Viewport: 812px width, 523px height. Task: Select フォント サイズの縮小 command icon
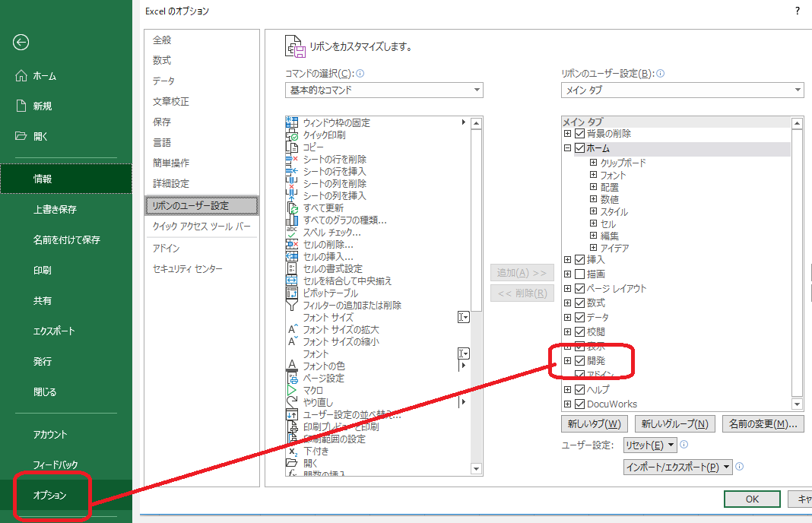(x=292, y=342)
